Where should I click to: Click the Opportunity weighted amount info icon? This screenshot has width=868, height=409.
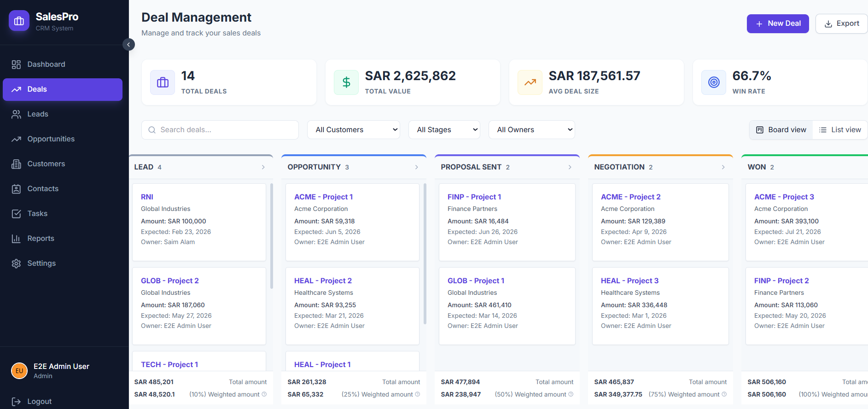click(x=418, y=394)
